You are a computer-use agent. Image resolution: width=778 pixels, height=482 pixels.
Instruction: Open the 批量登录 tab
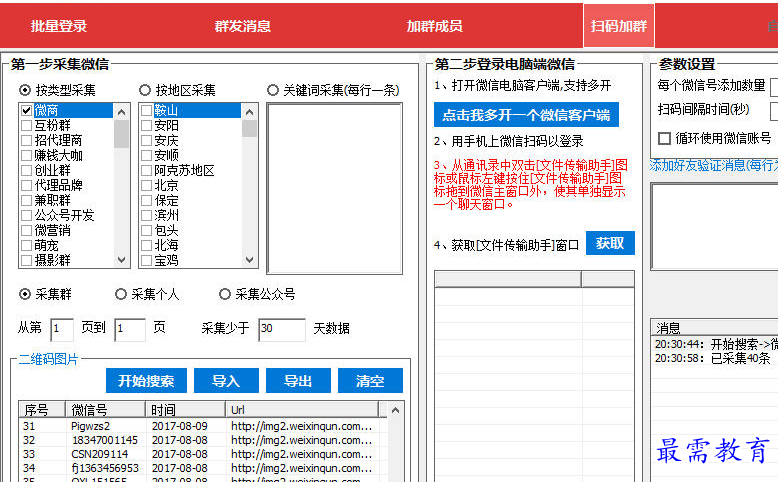[59, 26]
